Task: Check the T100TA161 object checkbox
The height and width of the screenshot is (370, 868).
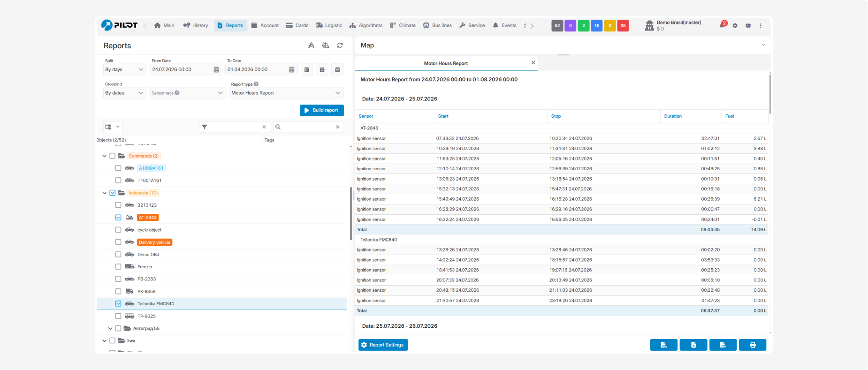Action: (x=118, y=181)
